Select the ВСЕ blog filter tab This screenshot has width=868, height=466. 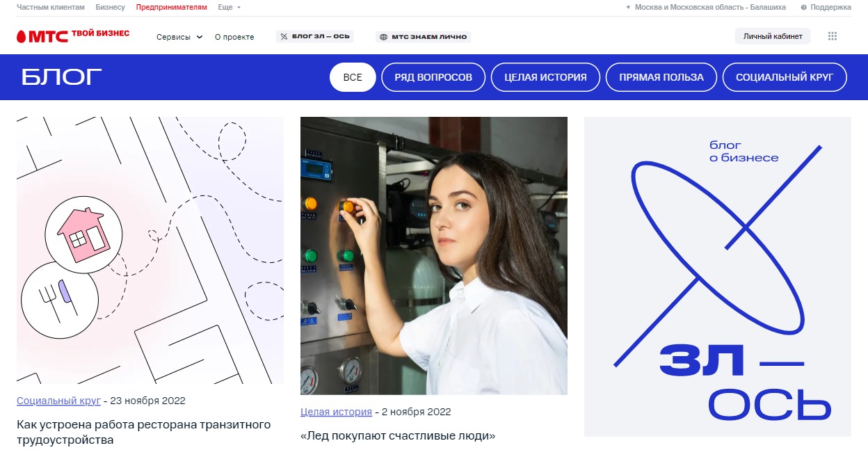pos(353,77)
